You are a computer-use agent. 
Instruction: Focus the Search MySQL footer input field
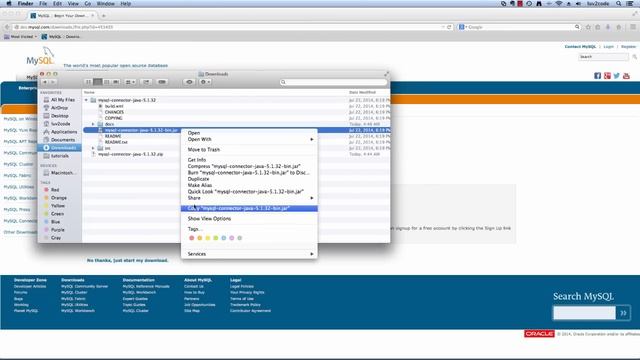(584, 313)
